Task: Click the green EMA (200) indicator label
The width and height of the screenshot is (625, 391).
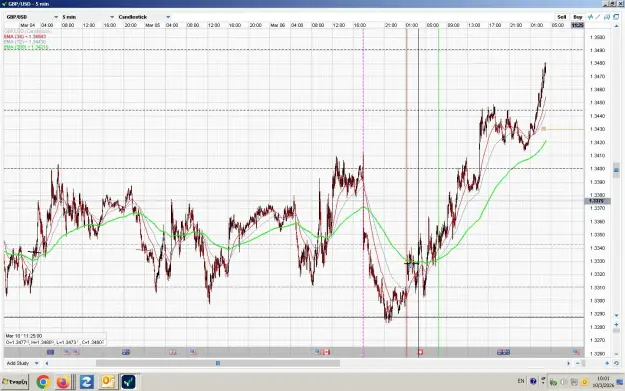Action: click(26, 47)
